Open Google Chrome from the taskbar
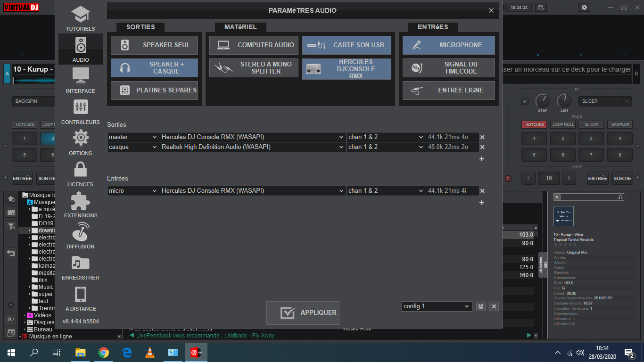Viewport: 644px width, 362px height. pos(104,352)
